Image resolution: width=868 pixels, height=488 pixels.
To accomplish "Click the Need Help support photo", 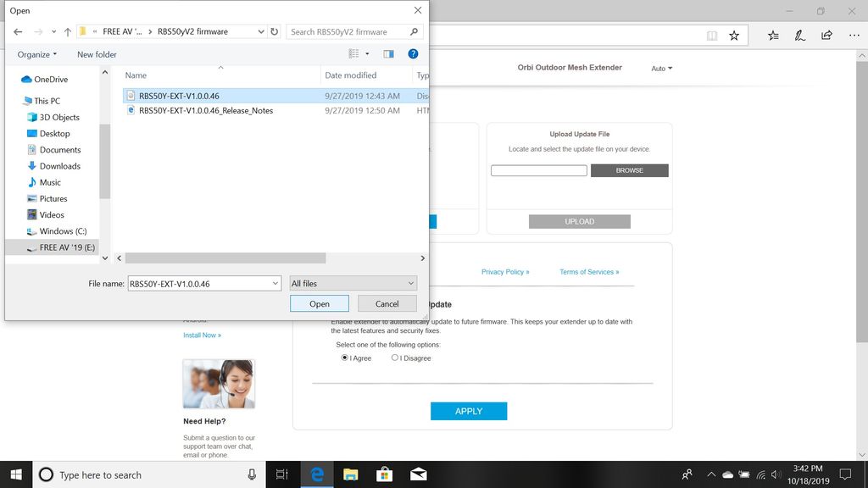I will click(x=219, y=384).
